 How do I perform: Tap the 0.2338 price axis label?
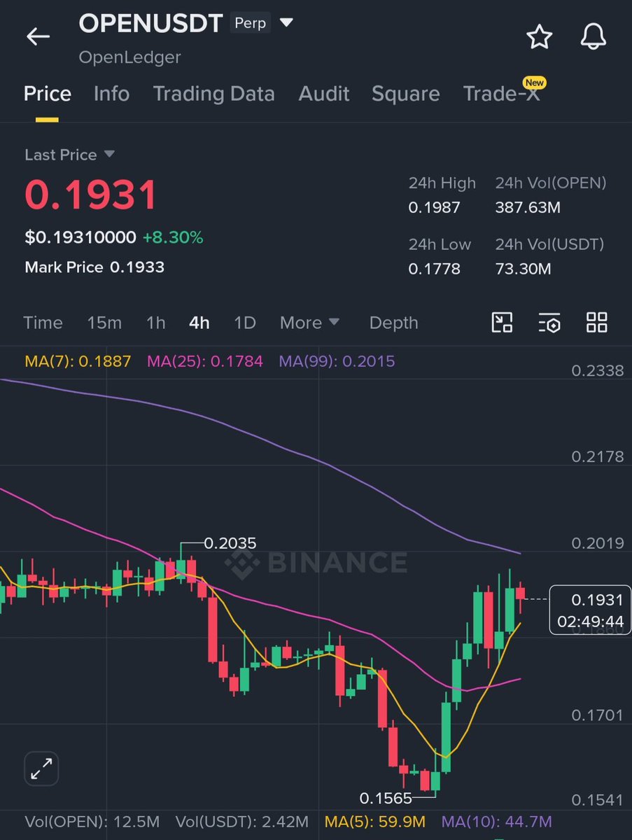pyautogui.click(x=597, y=370)
